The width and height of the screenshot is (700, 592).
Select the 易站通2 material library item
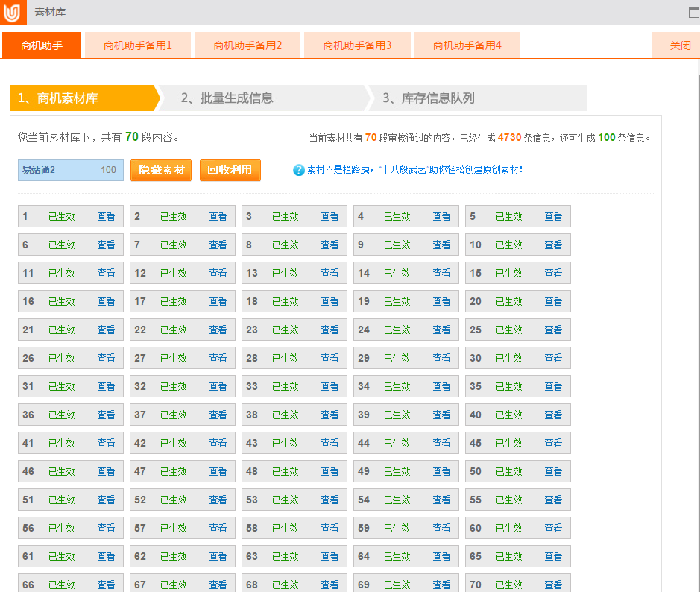pos(70,170)
